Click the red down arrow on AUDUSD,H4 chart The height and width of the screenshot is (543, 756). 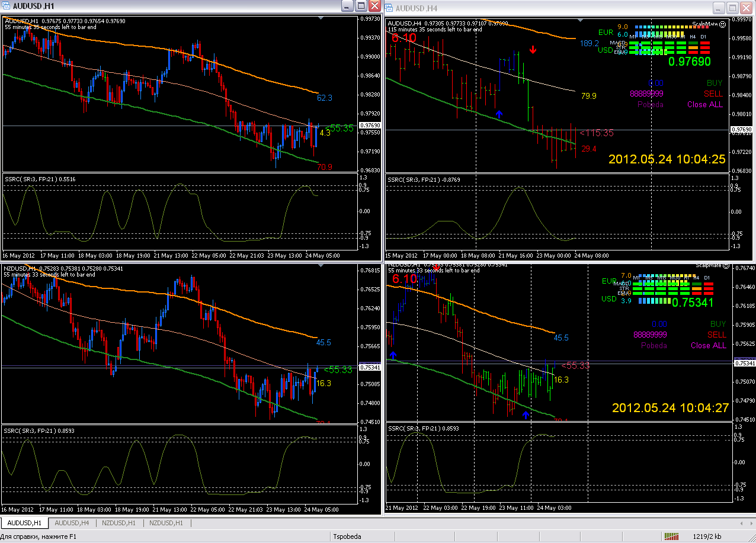(x=533, y=50)
